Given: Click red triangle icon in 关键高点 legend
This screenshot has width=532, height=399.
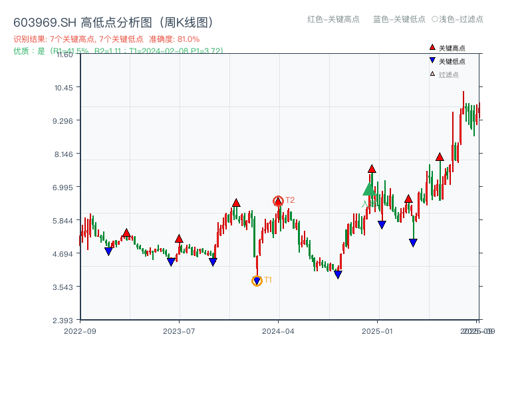Looking at the screenshot, I should click(432, 47).
